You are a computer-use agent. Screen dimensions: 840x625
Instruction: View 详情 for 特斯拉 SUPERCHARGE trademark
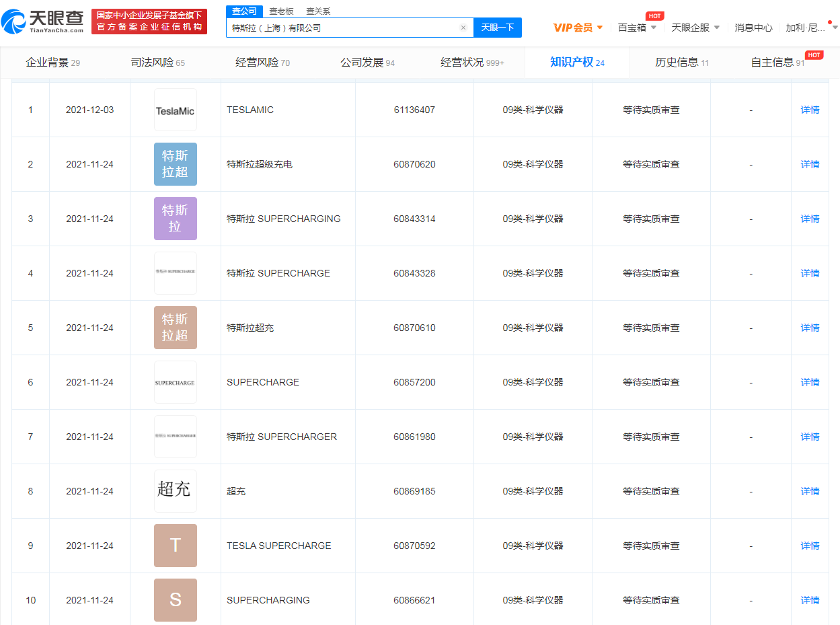[x=810, y=273]
